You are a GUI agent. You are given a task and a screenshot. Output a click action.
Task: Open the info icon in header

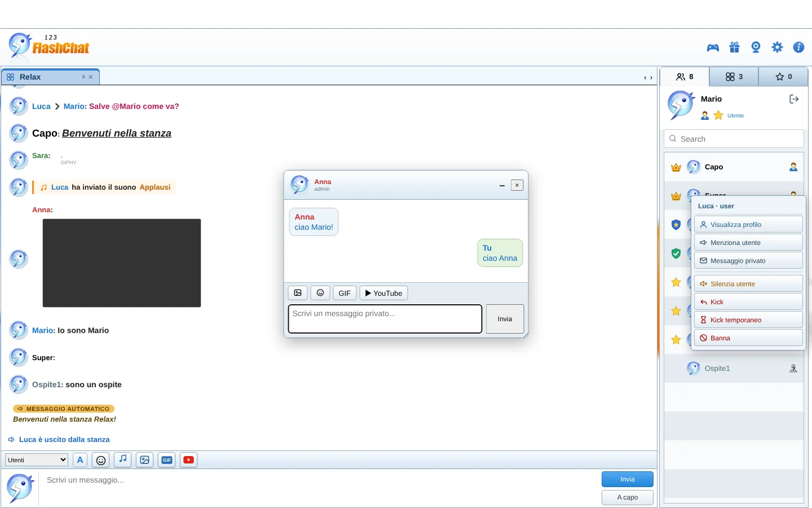[798, 47]
